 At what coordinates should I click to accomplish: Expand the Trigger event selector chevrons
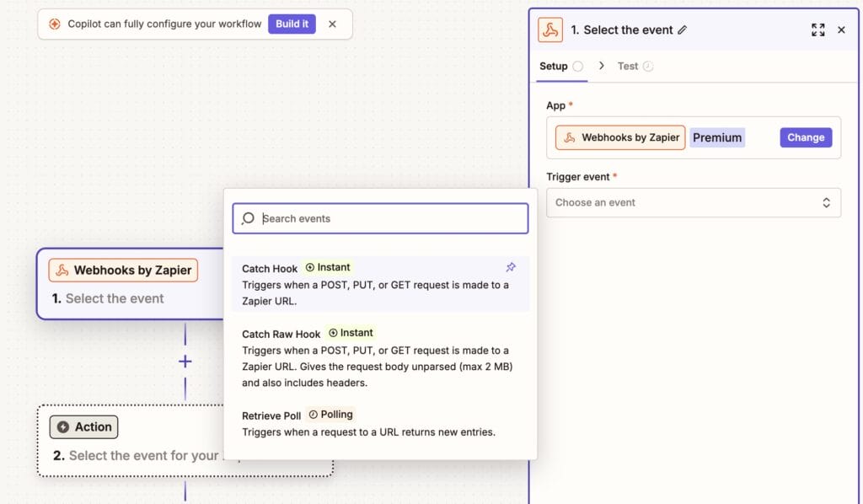pyautogui.click(x=828, y=202)
